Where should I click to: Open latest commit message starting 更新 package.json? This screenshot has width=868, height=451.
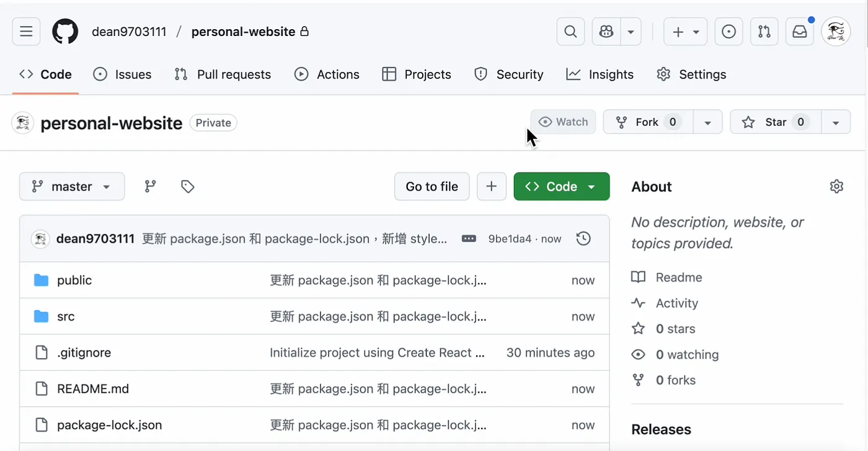coord(294,239)
